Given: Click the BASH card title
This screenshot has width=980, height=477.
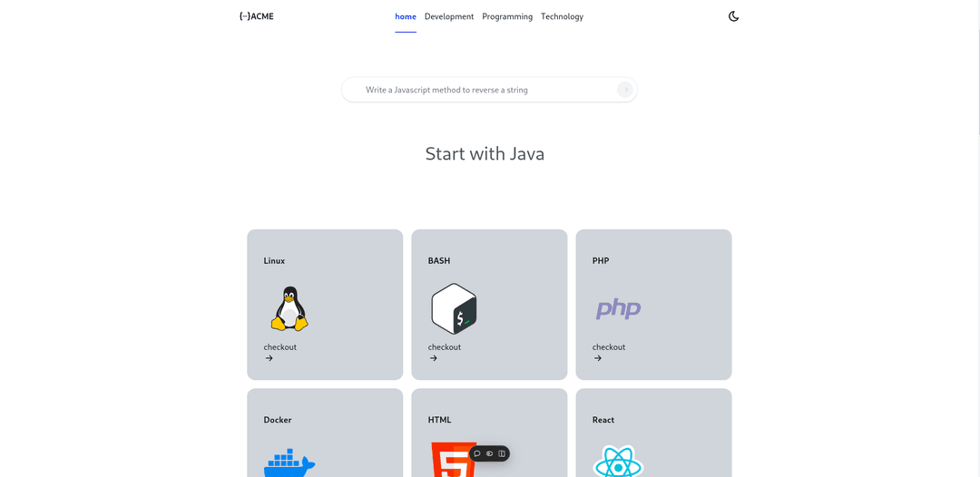Looking at the screenshot, I should click(439, 261).
